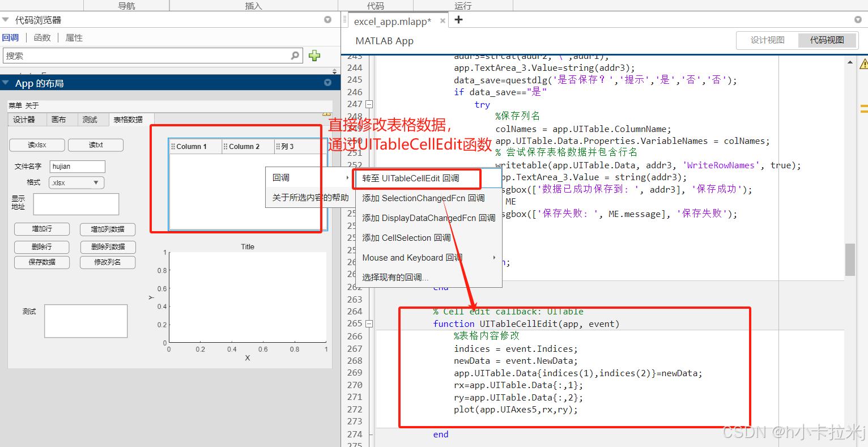Viewport: 868px width, 447px height.
Task: Open the App 的布局 panel actions menu icon
Action: (327, 83)
